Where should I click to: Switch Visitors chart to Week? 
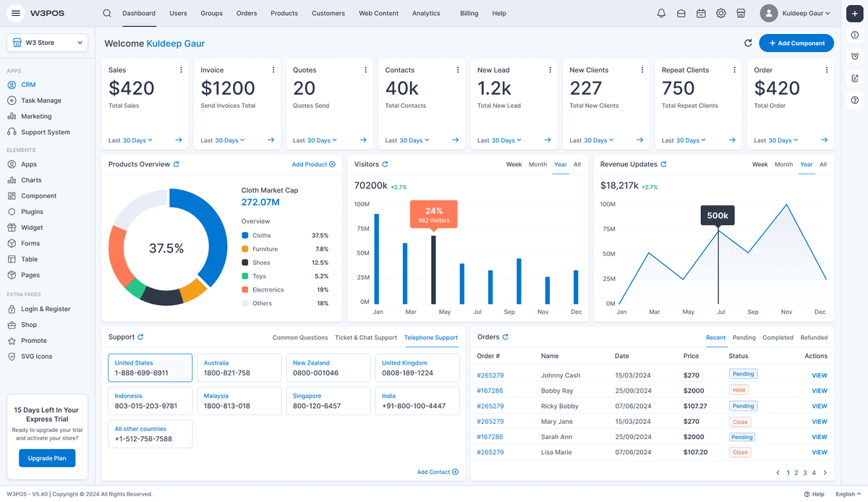(514, 164)
